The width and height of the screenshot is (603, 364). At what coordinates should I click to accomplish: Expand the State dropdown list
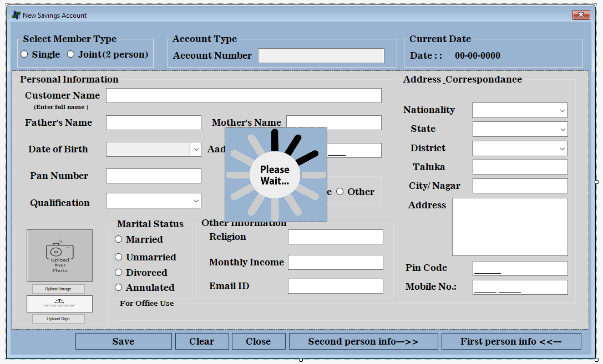[563, 130]
